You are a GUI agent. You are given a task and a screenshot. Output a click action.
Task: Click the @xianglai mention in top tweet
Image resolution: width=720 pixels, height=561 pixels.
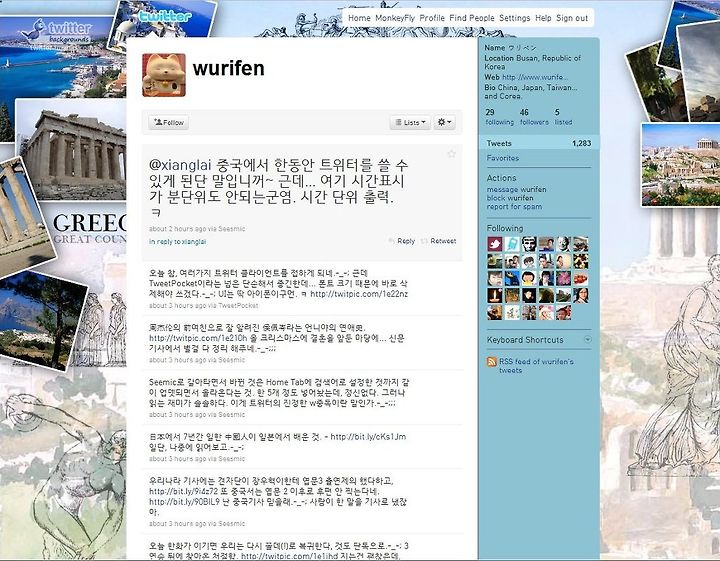180,165
